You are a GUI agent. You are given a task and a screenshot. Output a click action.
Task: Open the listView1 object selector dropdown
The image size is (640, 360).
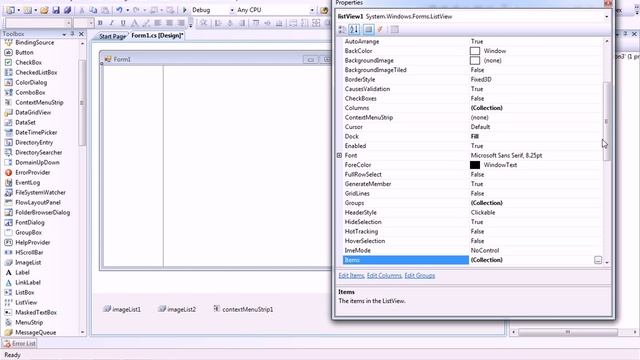tap(607, 17)
